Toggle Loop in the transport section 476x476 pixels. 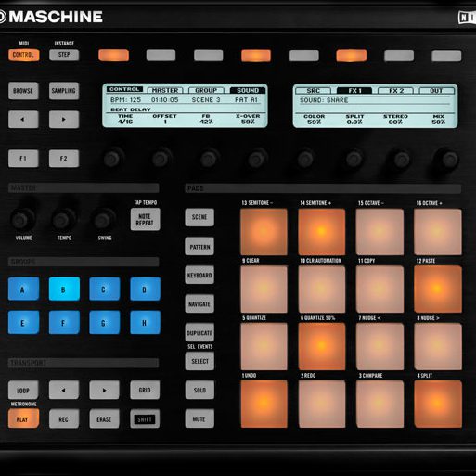[x=23, y=390]
